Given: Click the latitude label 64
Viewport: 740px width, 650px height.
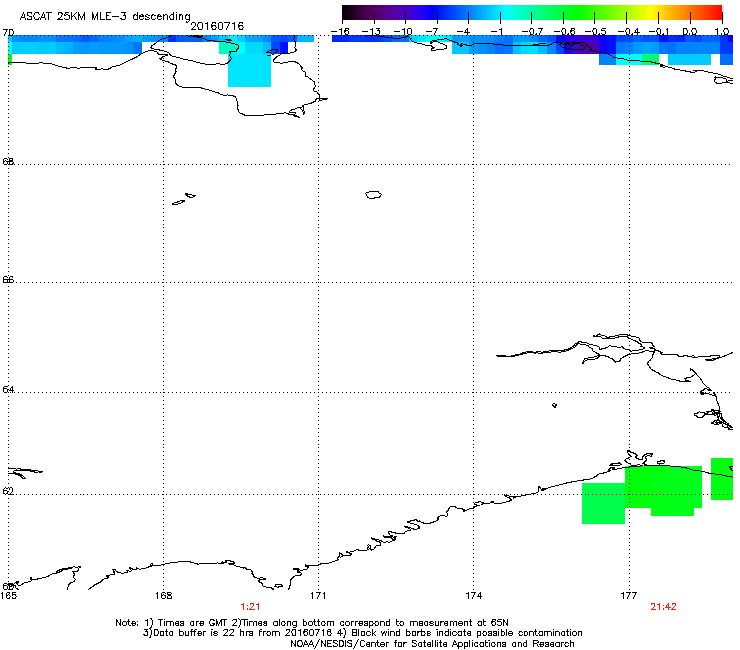Looking at the screenshot, I should click(x=8, y=390).
